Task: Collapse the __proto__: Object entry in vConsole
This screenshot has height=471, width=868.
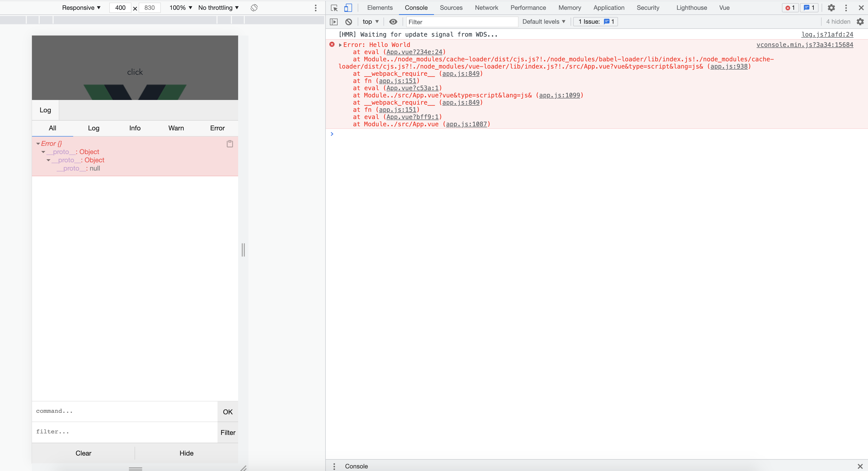Action: pos(43,152)
